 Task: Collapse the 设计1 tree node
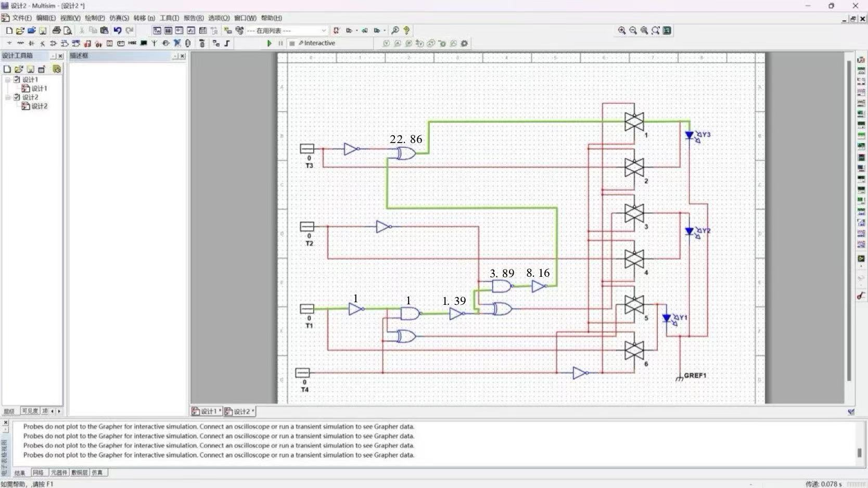8,80
